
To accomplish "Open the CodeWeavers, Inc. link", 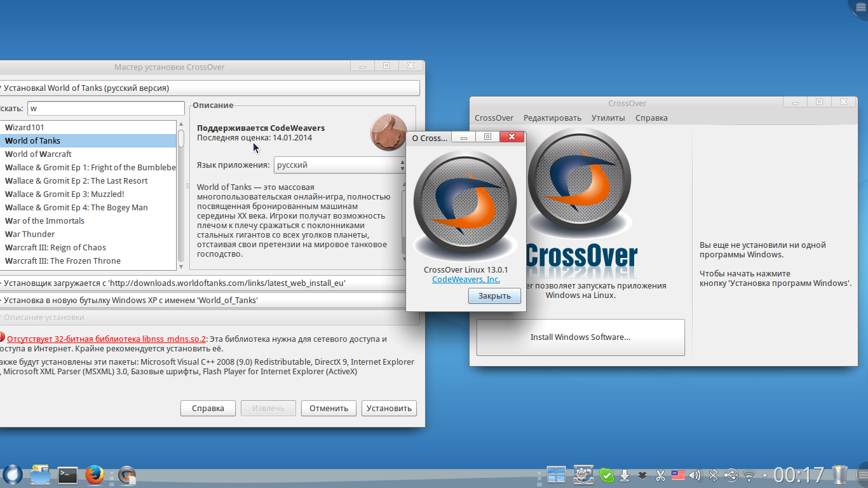I will [x=466, y=279].
